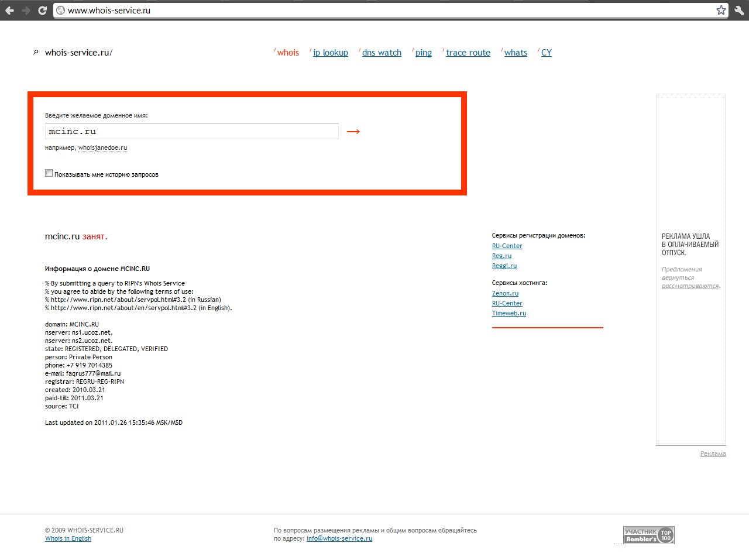Viewport: 749px width, 560px height.
Task: Go to the ip lookup tool
Action: pos(331,53)
